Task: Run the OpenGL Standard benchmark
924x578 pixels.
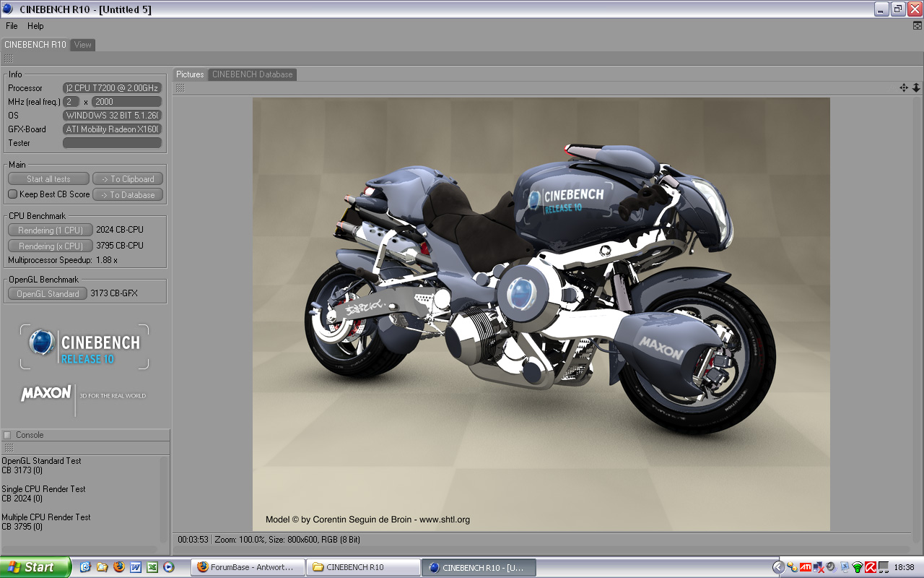Action: (x=48, y=294)
